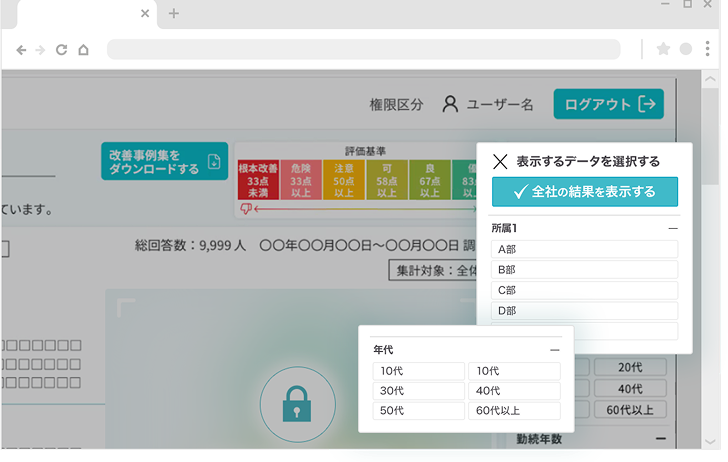The image size is (728, 462).
Task: Select 40代 in the 年代 popup
Action: pyautogui.click(x=514, y=391)
